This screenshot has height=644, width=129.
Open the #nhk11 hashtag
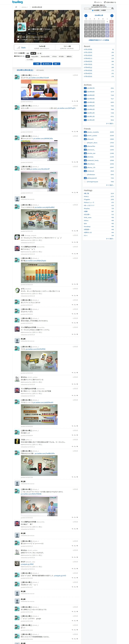click(86, 197)
